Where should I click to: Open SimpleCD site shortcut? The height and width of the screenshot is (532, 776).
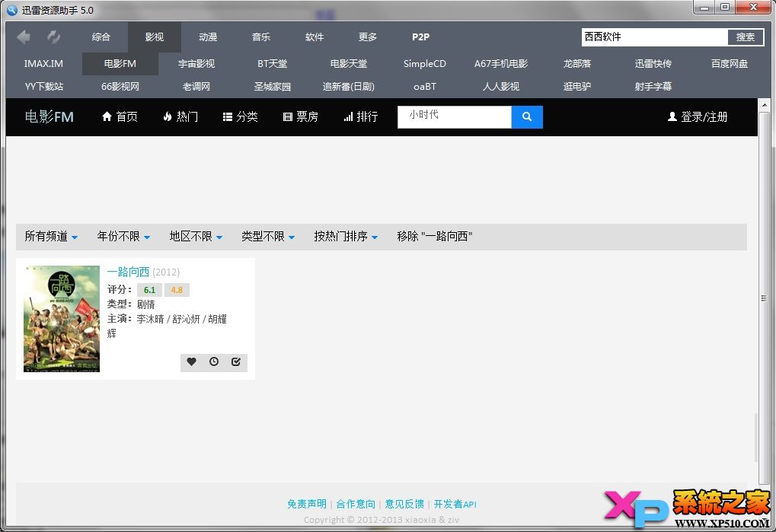tap(425, 64)
